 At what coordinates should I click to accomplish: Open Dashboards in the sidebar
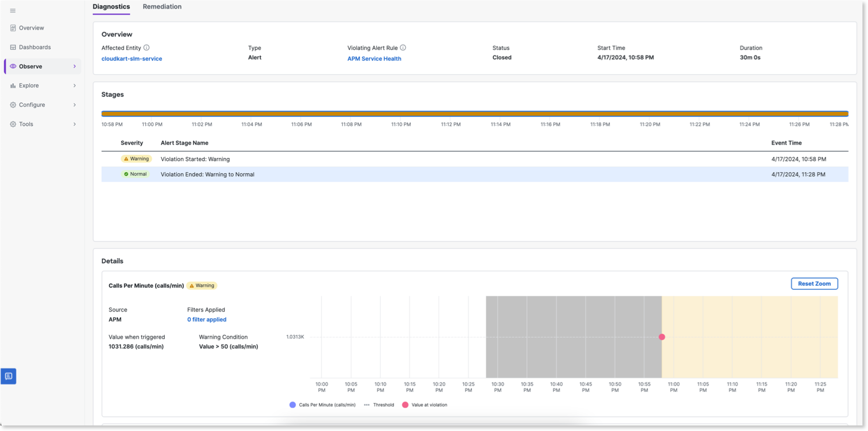[x=35, y=47]
